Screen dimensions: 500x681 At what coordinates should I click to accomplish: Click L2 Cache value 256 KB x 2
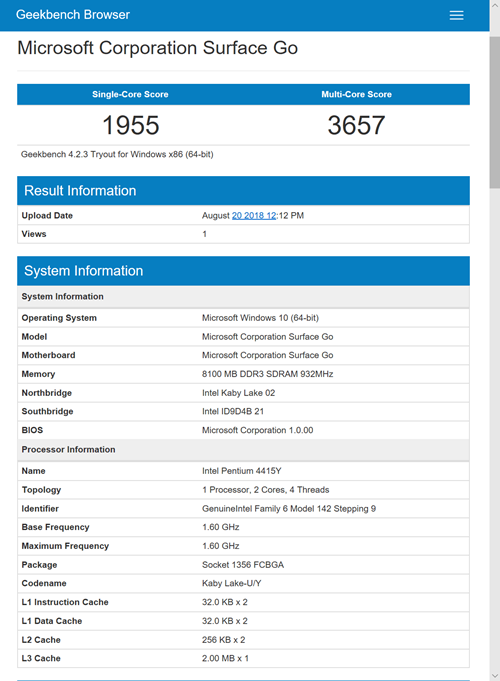click(223, 640)
